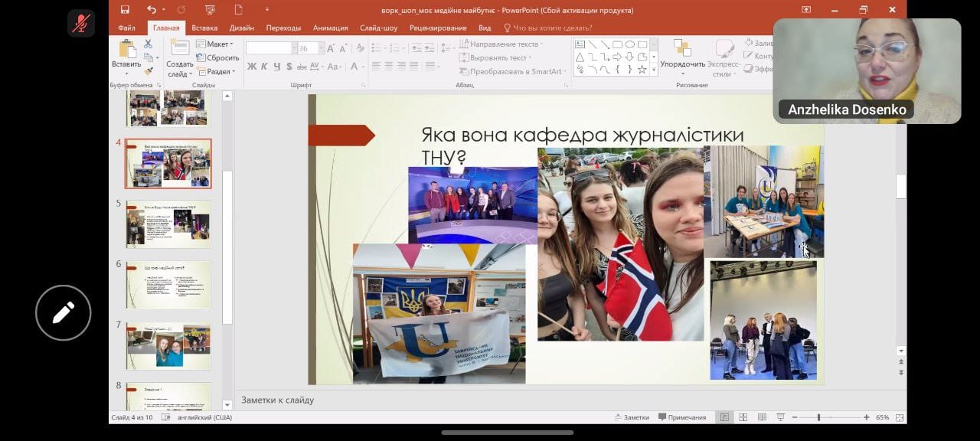Toggle bold Ж formatting

coord(252,67)
